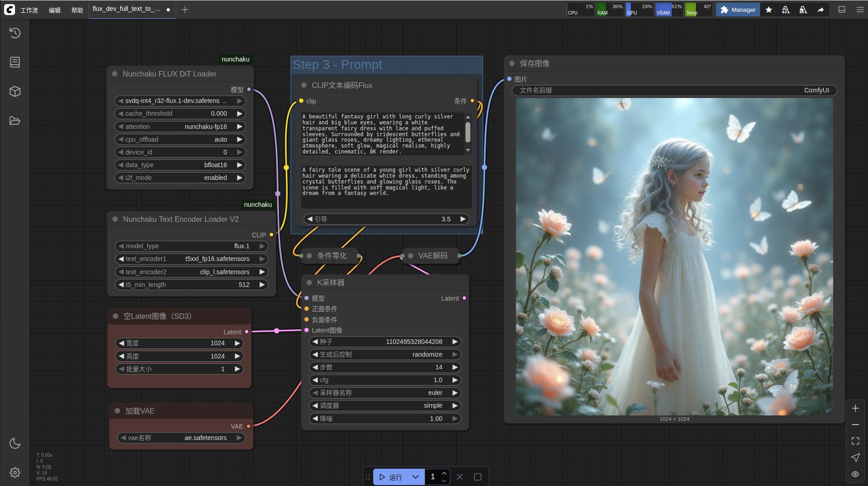Open the 帮助 menu
868x486 pixels.
point(77,10)
